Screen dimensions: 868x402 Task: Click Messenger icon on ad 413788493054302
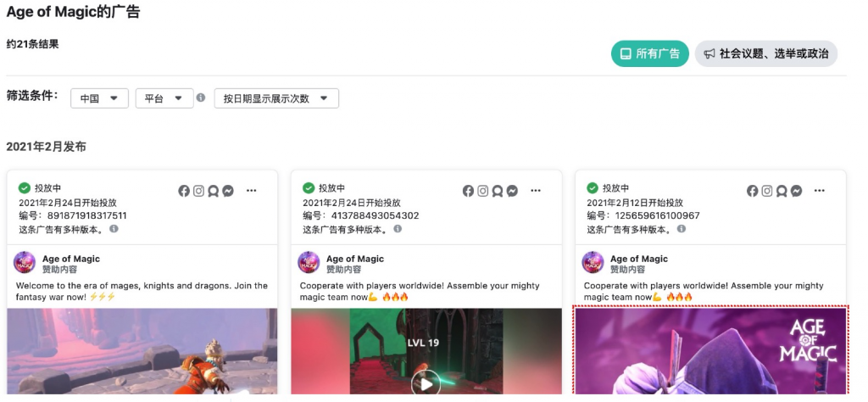(x=513, y=191)
